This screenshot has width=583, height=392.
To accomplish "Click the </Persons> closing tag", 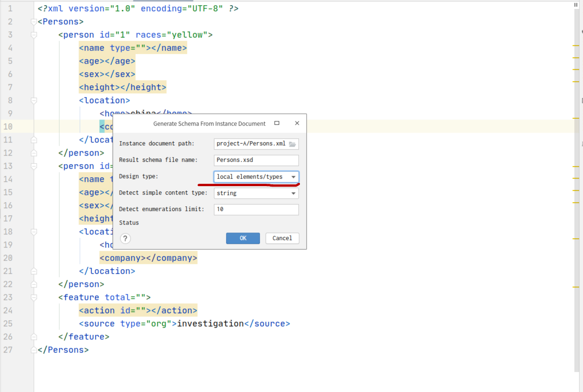I will (63, 350).
